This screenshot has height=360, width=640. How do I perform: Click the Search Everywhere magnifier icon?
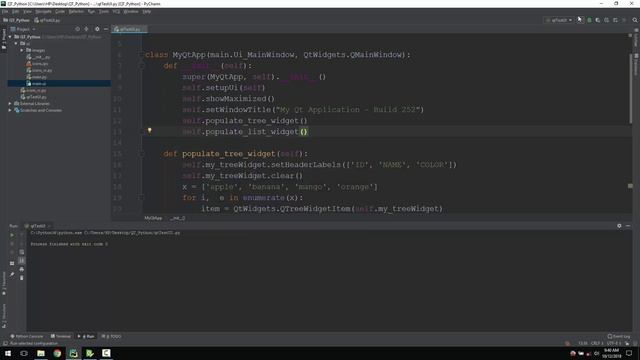click(635, 20)
